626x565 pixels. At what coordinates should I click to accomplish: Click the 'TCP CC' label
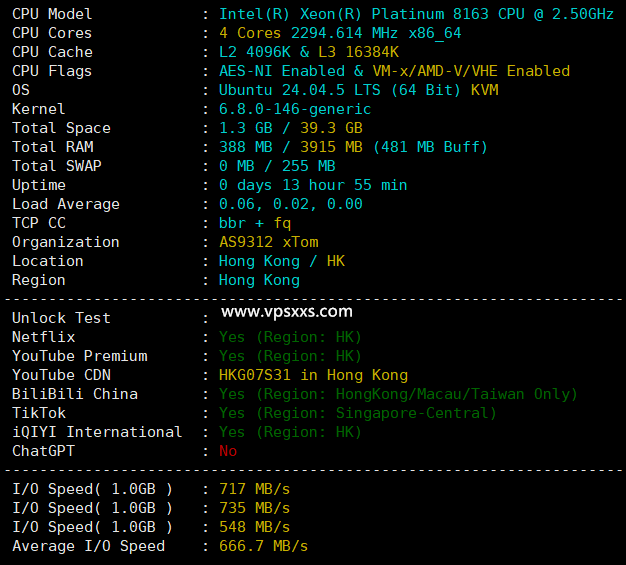pos(39,223)
